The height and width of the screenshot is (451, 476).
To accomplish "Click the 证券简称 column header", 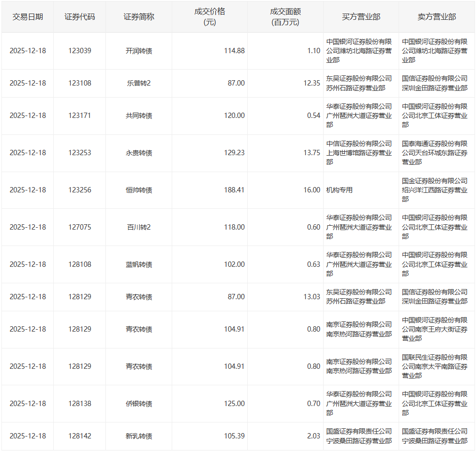I will 139,17.
